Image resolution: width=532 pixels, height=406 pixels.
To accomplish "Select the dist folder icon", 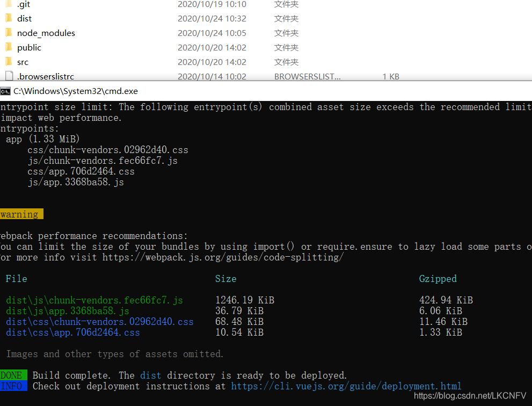I will click(x=9, y=18).
